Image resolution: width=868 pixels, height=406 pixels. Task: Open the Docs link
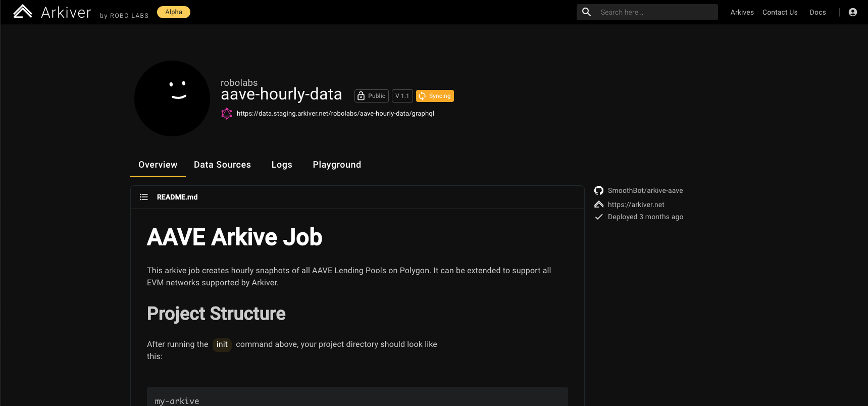click(x=818, y=12)
